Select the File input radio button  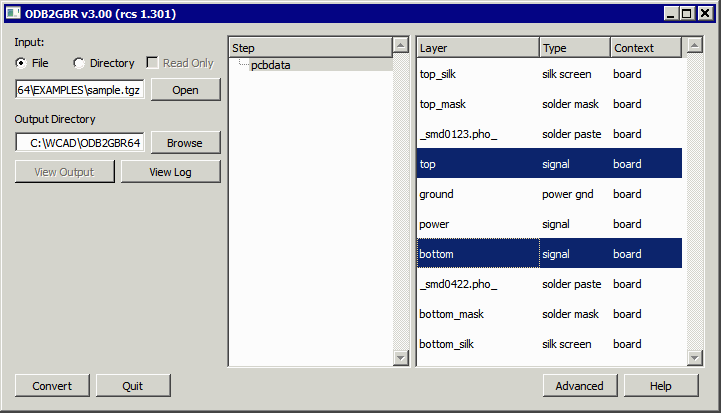[21, 63]
